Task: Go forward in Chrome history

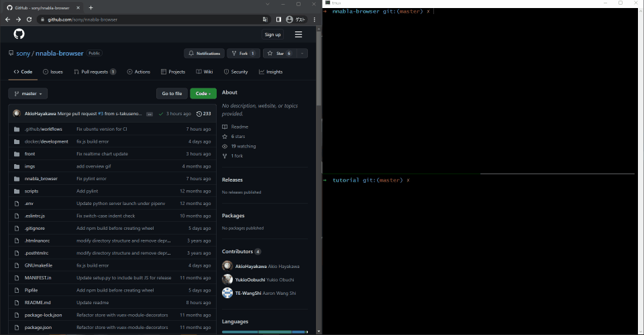Action: point(18,19)
